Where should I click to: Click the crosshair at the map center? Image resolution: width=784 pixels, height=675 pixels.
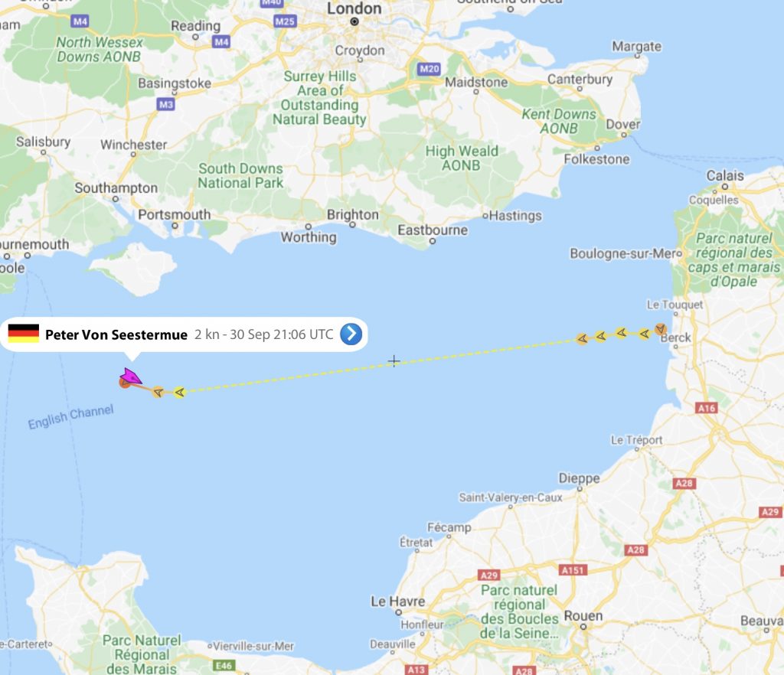tap(394, 360)
